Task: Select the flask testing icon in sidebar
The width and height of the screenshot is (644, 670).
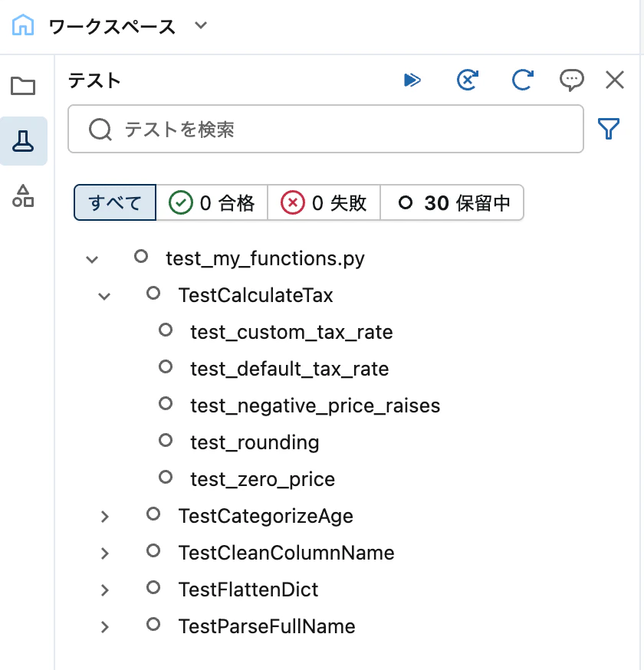Action: 23,141
